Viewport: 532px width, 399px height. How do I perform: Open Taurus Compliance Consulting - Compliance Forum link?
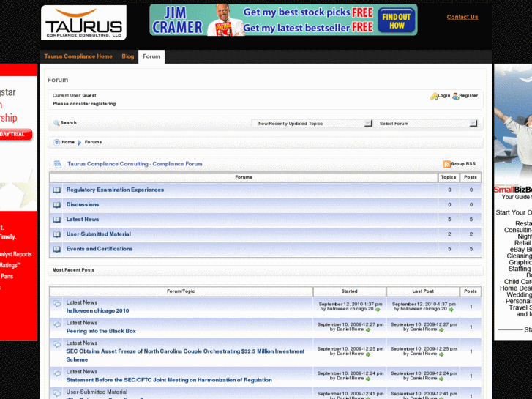(135, 164)
